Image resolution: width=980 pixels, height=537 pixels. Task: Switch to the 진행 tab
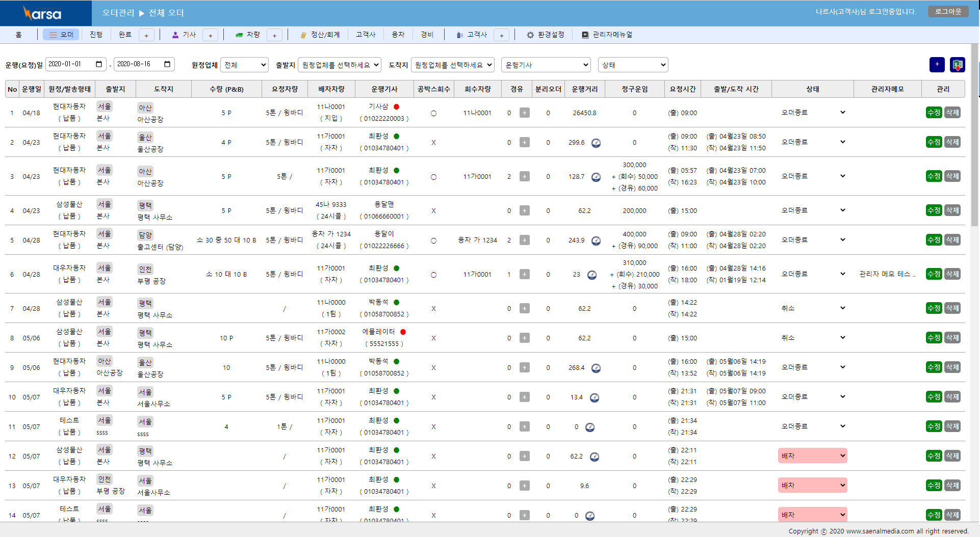tap(96, 35)
